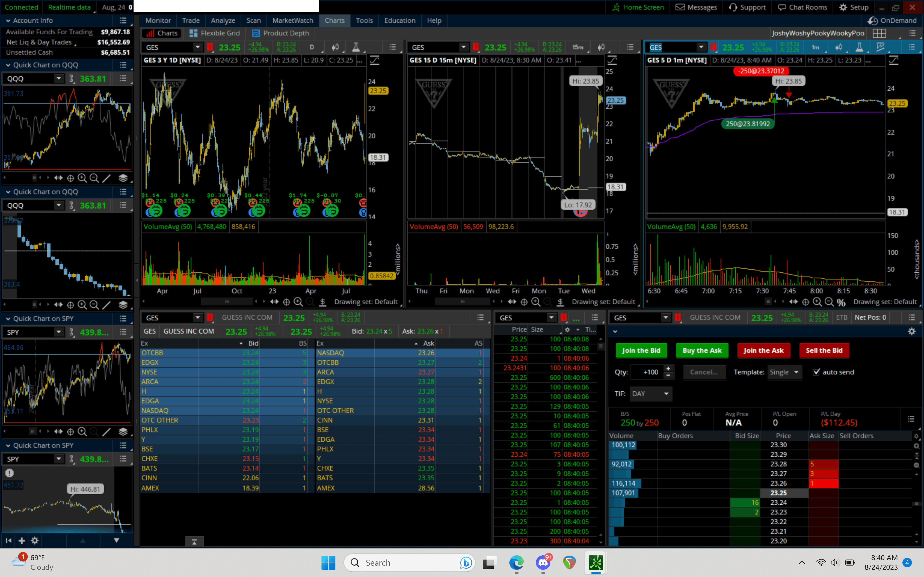Switch to the Flexible Grid subtab
Viewport: 924px width, 577px height.
click(x=215, y=33)
